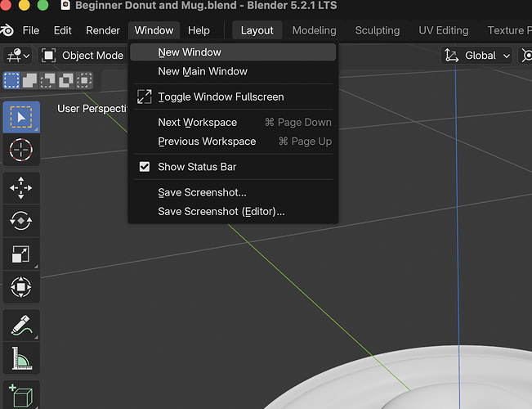Activate the Add Cube tool
This screenshot has width=532, height=409.
pos(21,395)
